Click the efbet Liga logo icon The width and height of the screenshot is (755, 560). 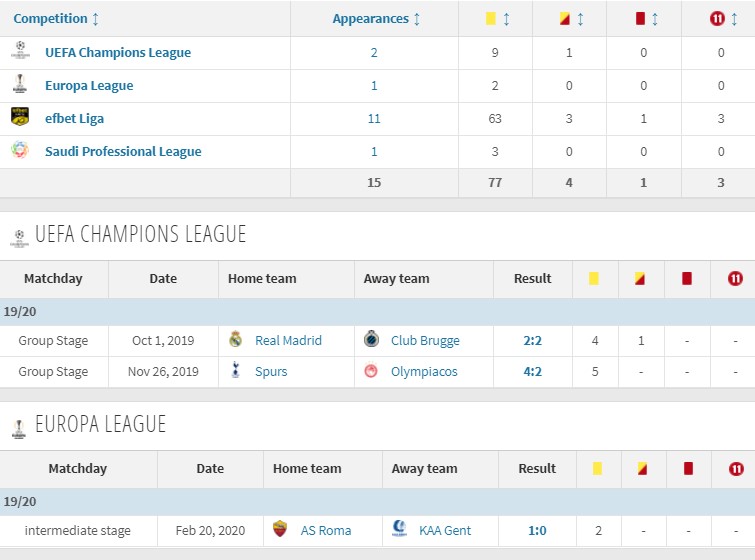20,117
